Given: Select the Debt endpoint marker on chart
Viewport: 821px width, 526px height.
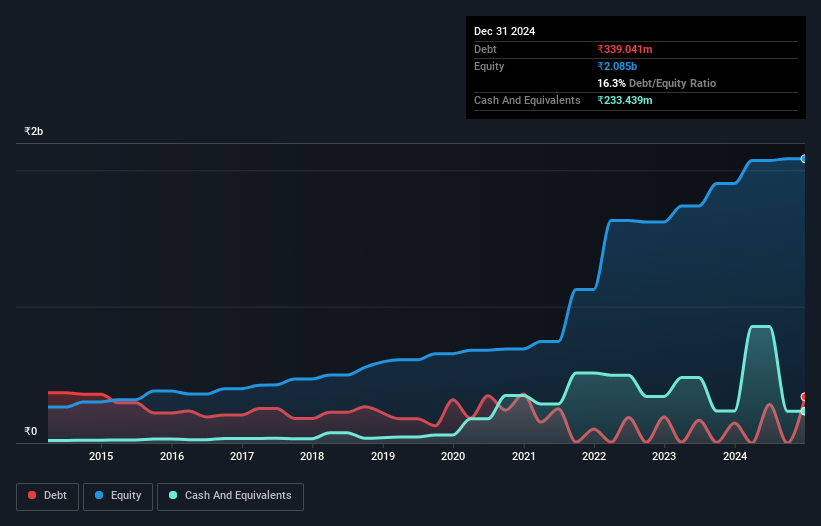Looking at the screenshot, I should click(x=804, y=397).
